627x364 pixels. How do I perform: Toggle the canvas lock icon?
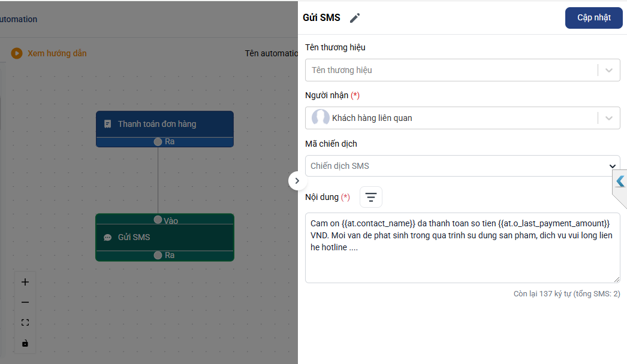pos(25,343)
